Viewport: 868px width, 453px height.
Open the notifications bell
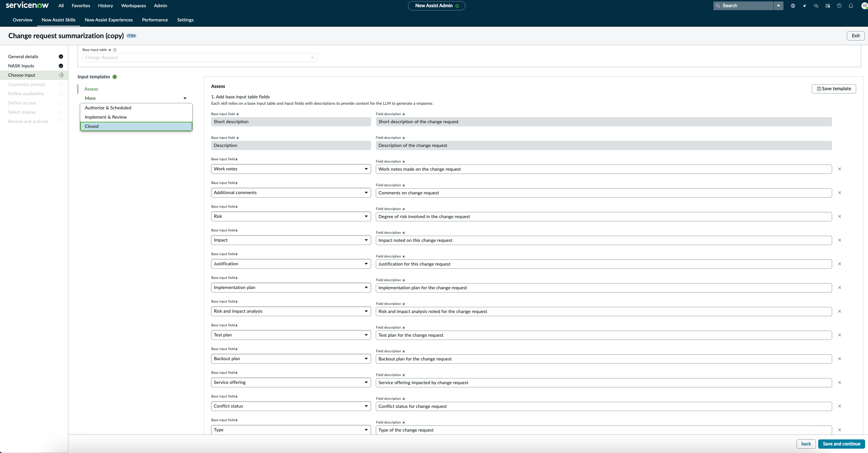click(851, 6)
